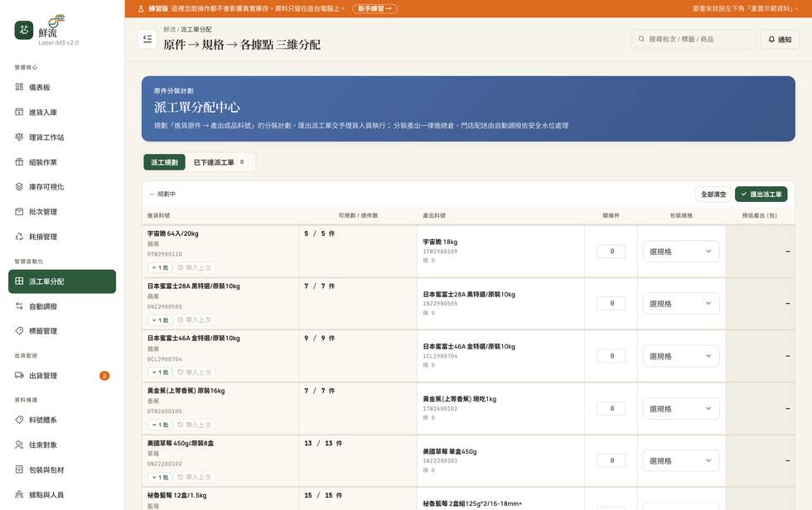Viewport: 812px width, 510px height.
Task: Click the 包裝規格 column header
Action: [x=681, y=215]
